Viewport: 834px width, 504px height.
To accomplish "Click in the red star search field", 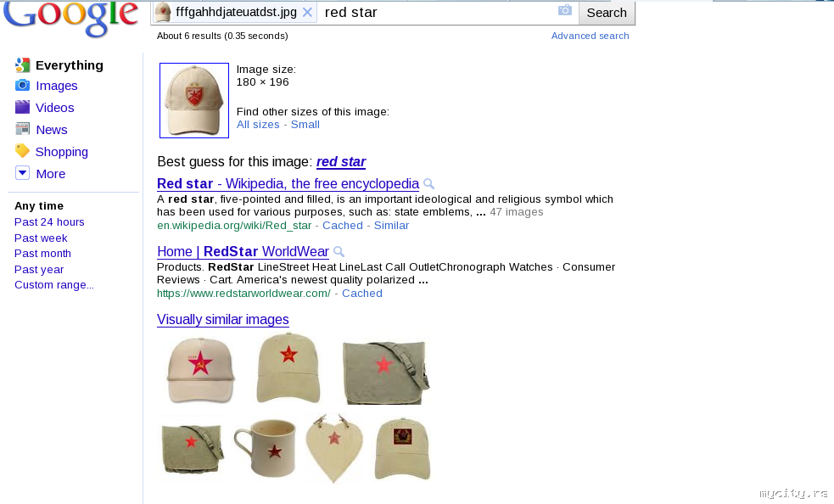I will point(439,12).
